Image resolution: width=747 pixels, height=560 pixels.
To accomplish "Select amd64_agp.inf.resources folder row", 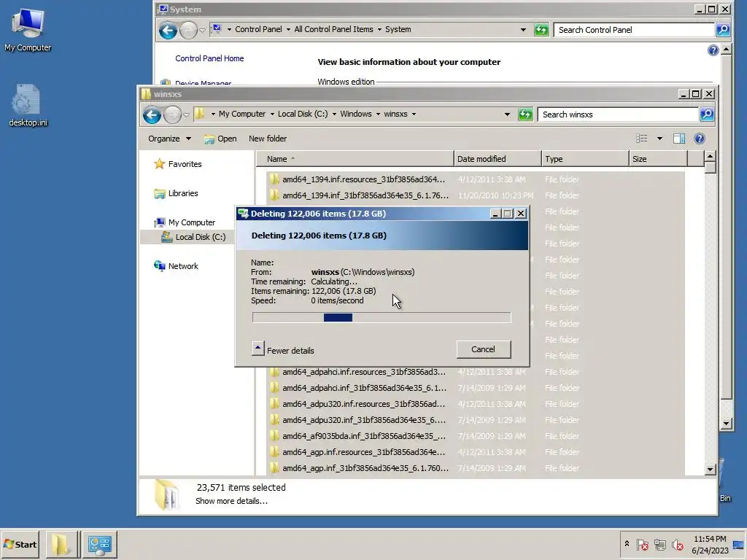I will pos(476,452).
